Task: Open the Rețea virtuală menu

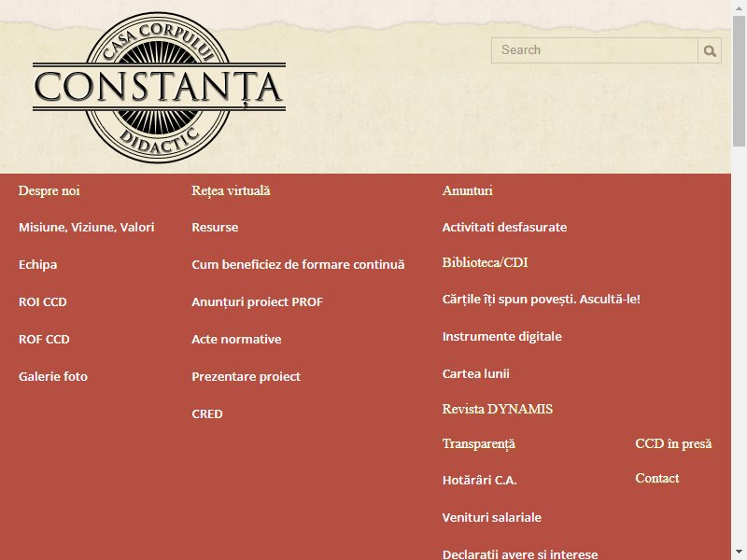Action: (231, 190)
